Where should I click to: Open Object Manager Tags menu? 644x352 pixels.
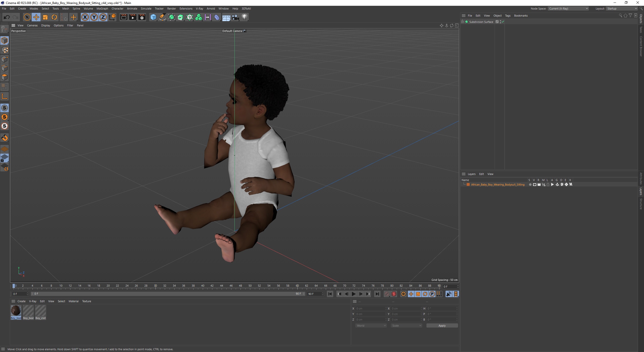coord(508,16)
